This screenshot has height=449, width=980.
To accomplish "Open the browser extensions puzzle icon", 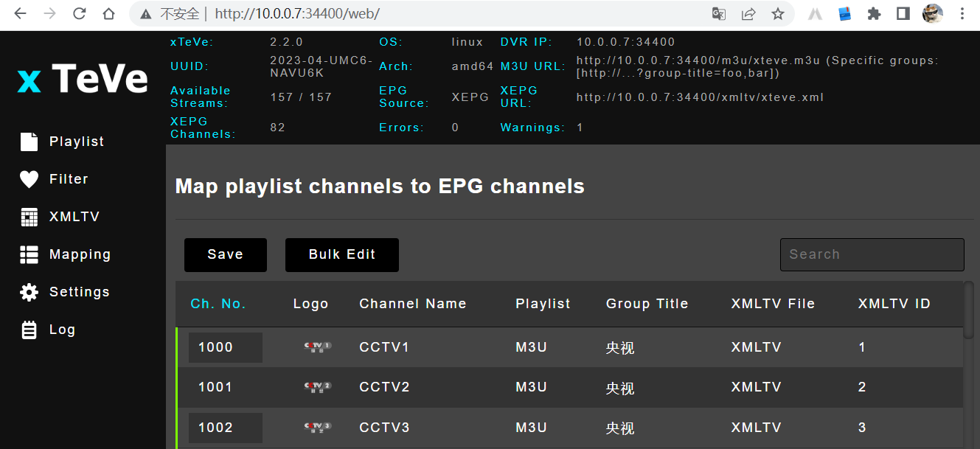I will (x=874, y=14).
